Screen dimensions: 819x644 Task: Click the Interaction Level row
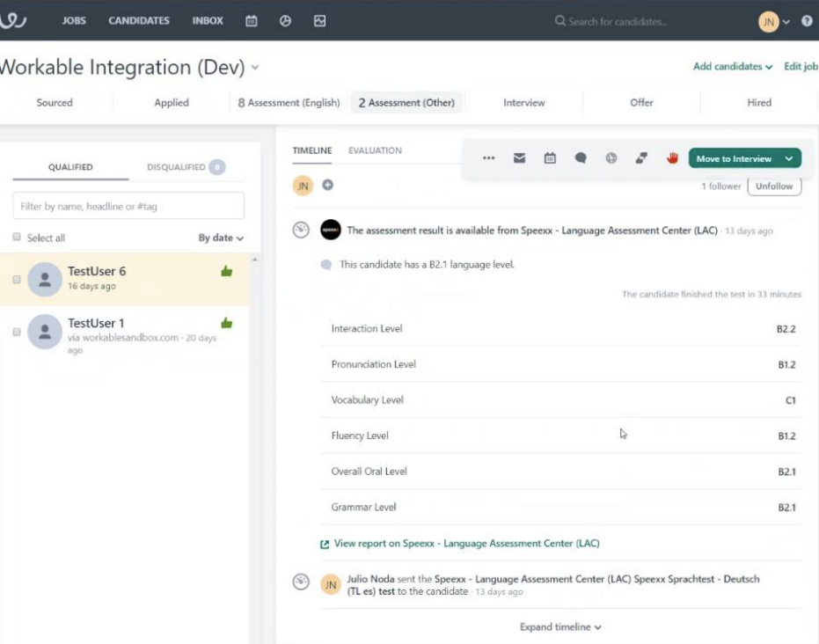[561, 328]
